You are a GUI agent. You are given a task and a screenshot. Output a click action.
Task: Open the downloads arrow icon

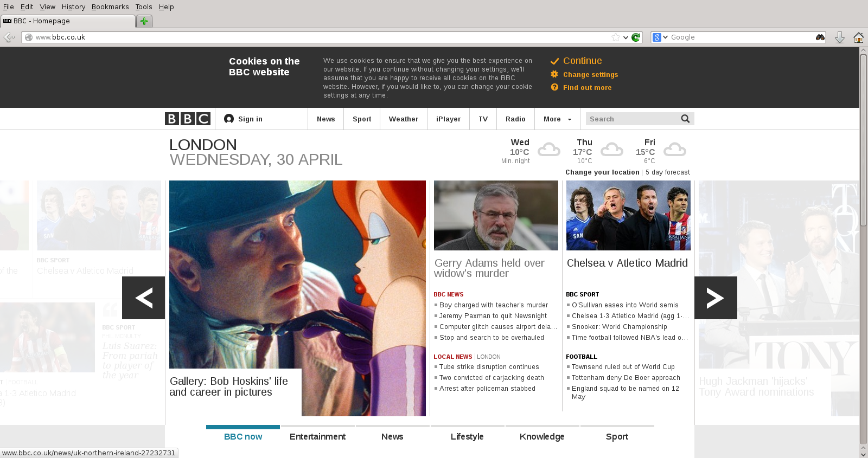840,37
